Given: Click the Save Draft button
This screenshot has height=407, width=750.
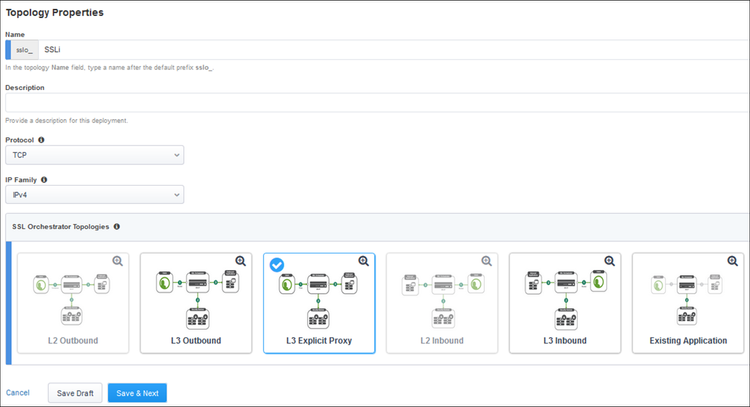Looking at the screenshot, I should point(75,393).
